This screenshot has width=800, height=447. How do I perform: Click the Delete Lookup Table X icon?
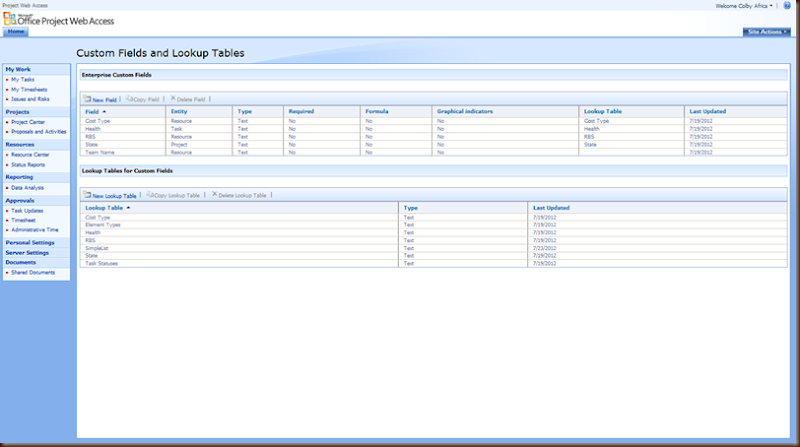coord(214,194)
